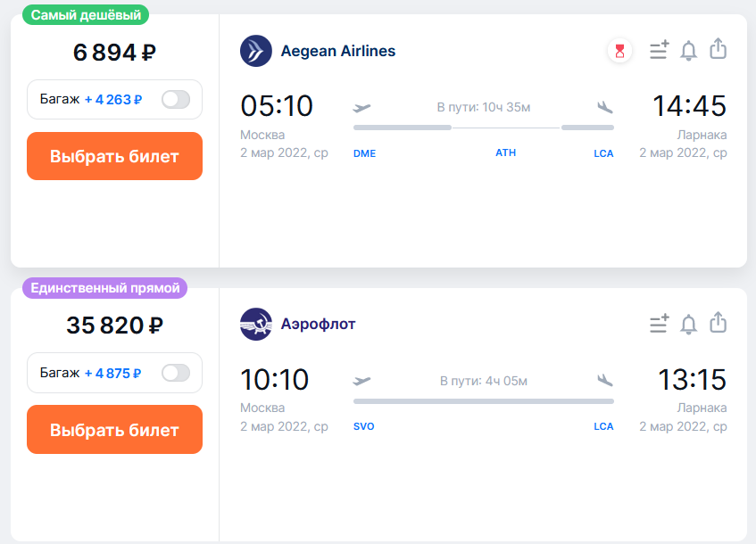Add Аэрофлот ticket to comparison list
Screen dimensions: 756x544
659,324
